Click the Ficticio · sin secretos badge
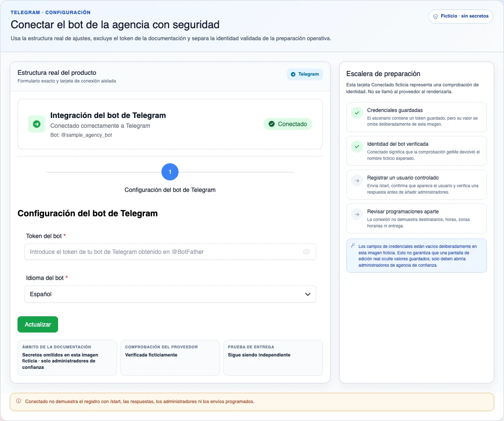The image size is (504, 421). click(x=460, y=16)
